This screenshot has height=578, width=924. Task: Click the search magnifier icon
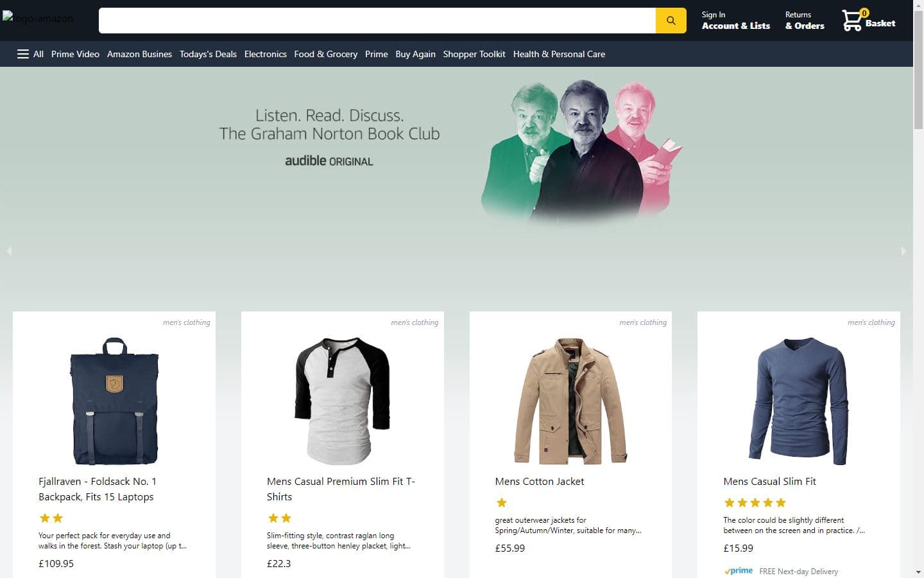coord(670,20)
